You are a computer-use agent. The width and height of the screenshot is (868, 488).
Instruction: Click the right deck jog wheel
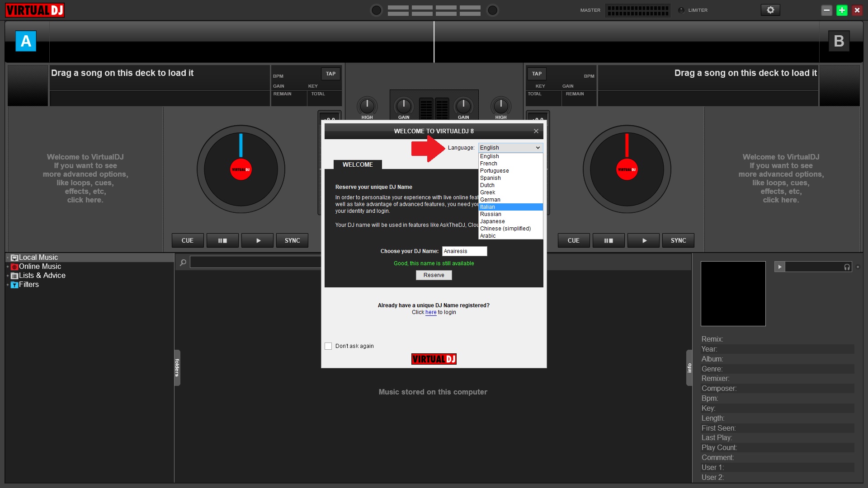[x=627, y=169]
